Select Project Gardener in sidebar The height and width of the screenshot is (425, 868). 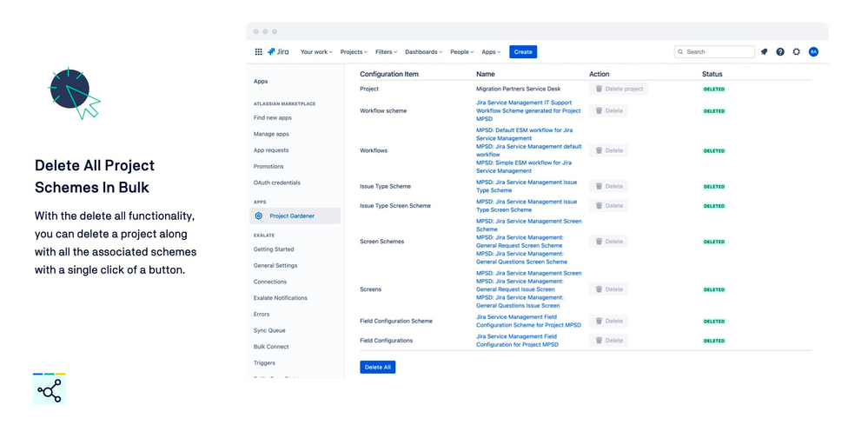click(295, 216)
